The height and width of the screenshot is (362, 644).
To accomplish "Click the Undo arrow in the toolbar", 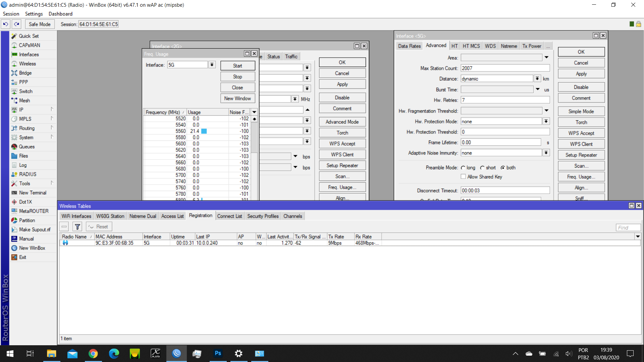I will pyautogui.click(x=6, y=24).
